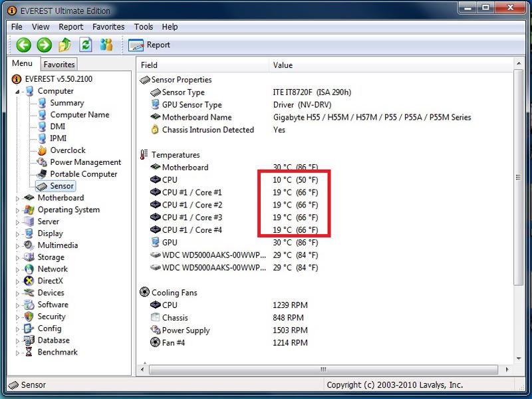Click the Benchmark hourglass icon
Image resolution: width=532 pixels, height=399 pixels.
29,352
